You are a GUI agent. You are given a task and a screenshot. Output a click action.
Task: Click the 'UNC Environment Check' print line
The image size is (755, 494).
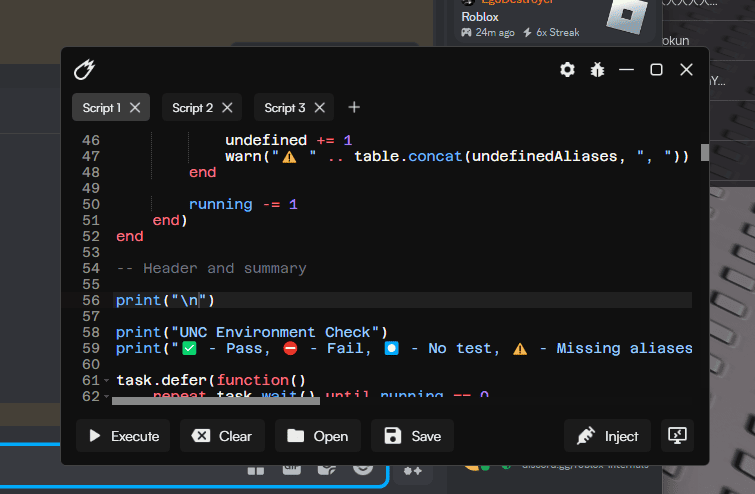point(251,332)
